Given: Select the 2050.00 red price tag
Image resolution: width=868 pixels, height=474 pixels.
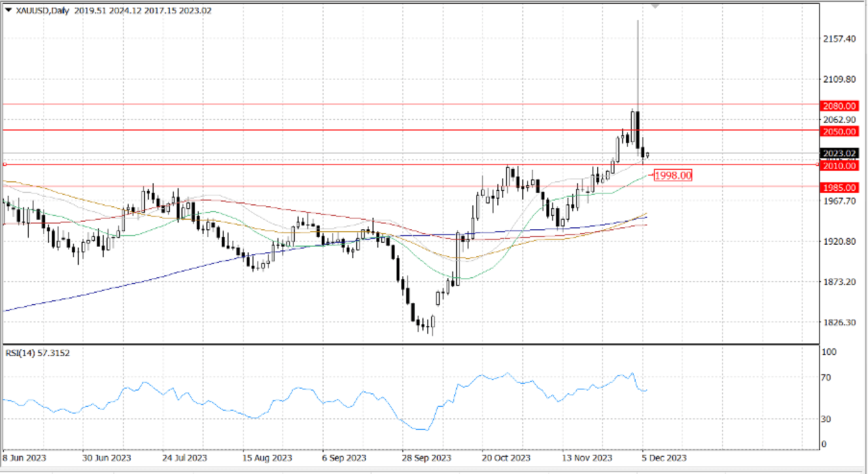Looking at the screenshot, I should tap(839, 131).
